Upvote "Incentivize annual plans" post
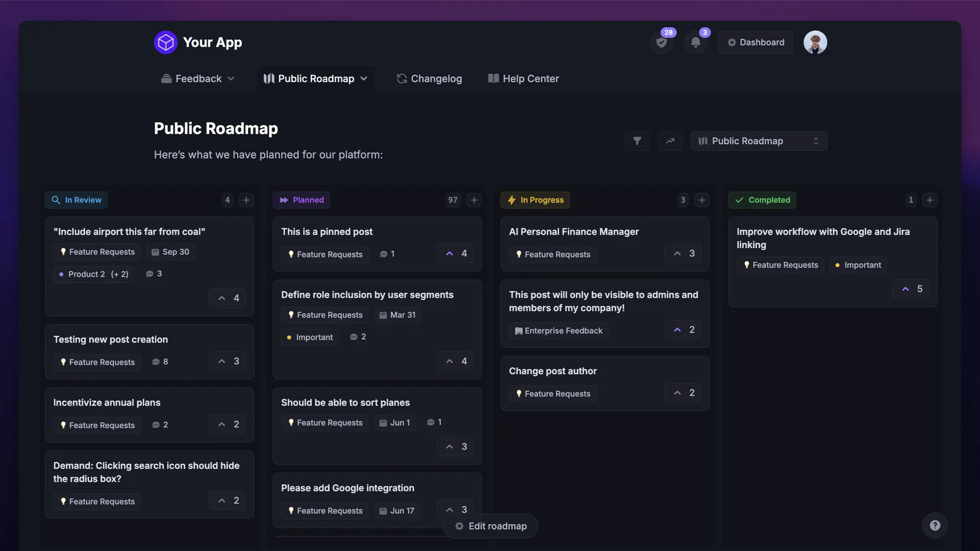 pyautogui.click(x=227, y=425)
